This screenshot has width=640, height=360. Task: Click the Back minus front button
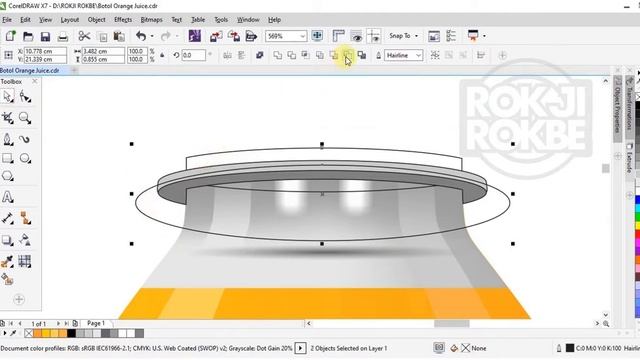[x=348, y=55]
